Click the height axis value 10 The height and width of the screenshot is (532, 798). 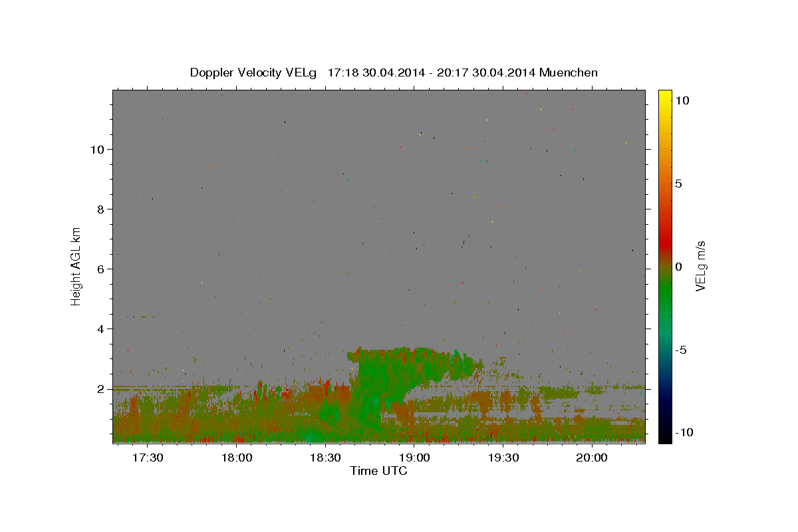click(98, 150)
